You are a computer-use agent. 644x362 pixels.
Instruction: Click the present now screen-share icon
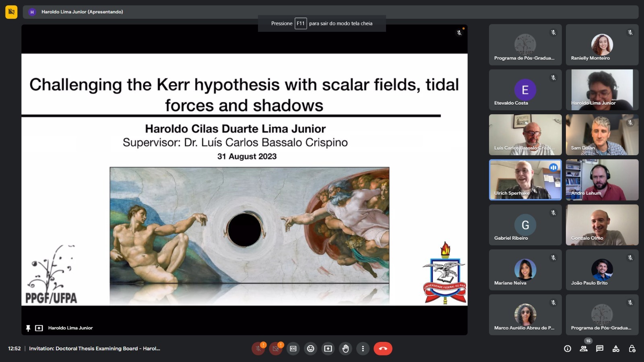(328, 349)
